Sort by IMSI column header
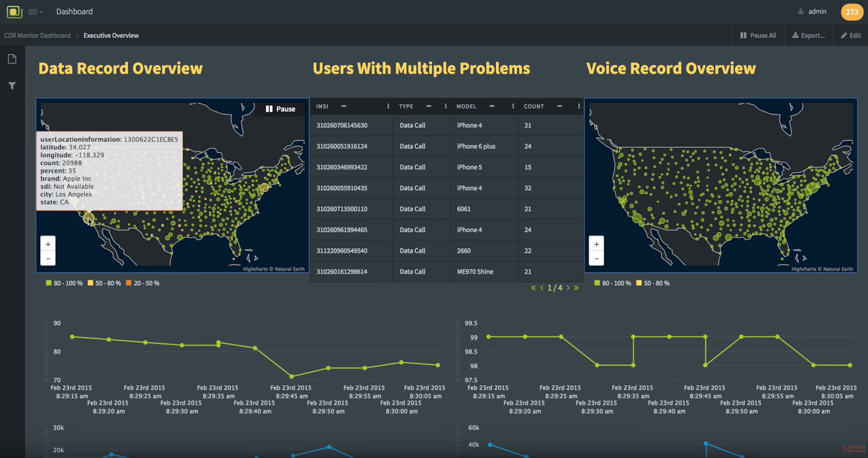Screen dimensions: 868x458 tap(322, 106)
